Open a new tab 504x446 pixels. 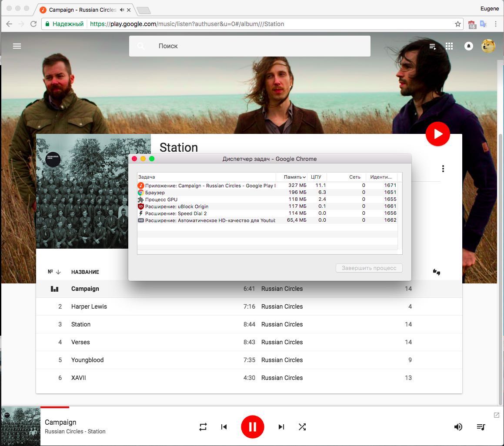(x=144, y=10)
